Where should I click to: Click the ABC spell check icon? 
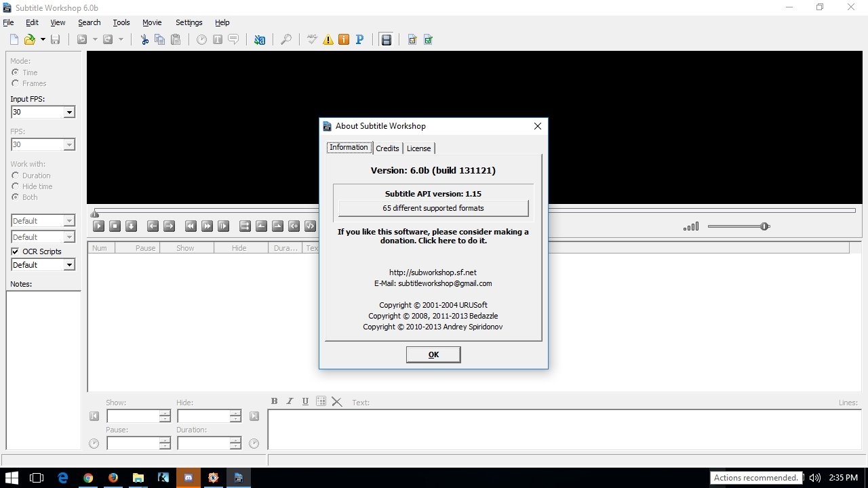click(312, 39)
